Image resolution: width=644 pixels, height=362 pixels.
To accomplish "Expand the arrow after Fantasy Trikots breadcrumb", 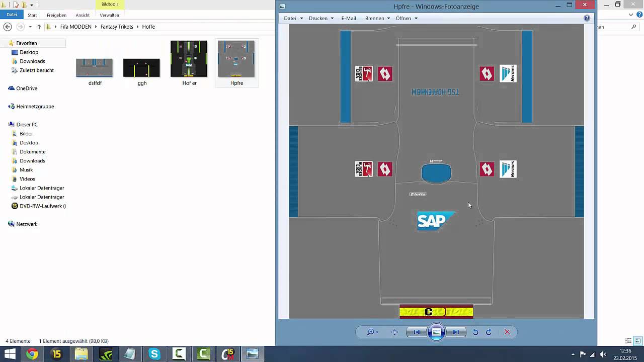I will pyautogui.click(x=137, y=27).
